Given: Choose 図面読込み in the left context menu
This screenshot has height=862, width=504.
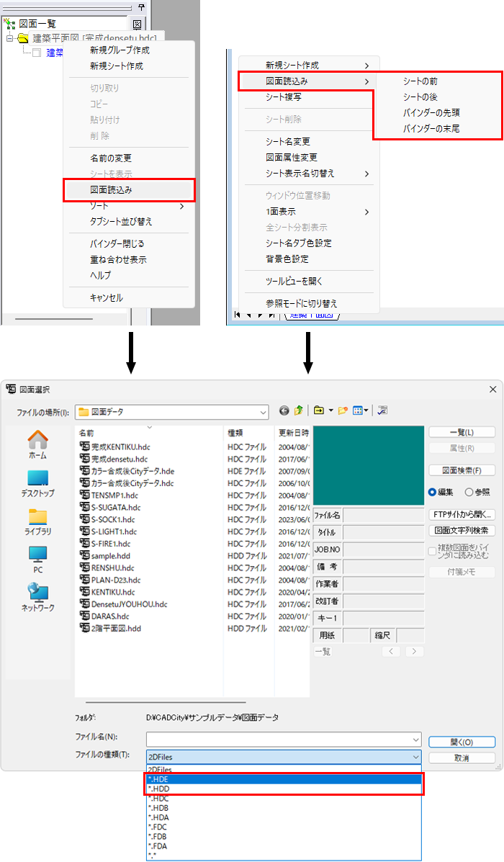Looking at the screenshot, I should [x=129, y=189].
